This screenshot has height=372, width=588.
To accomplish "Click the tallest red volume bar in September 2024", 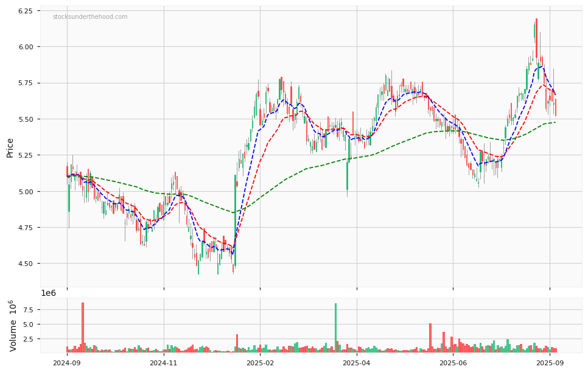I will click(83, 328).
